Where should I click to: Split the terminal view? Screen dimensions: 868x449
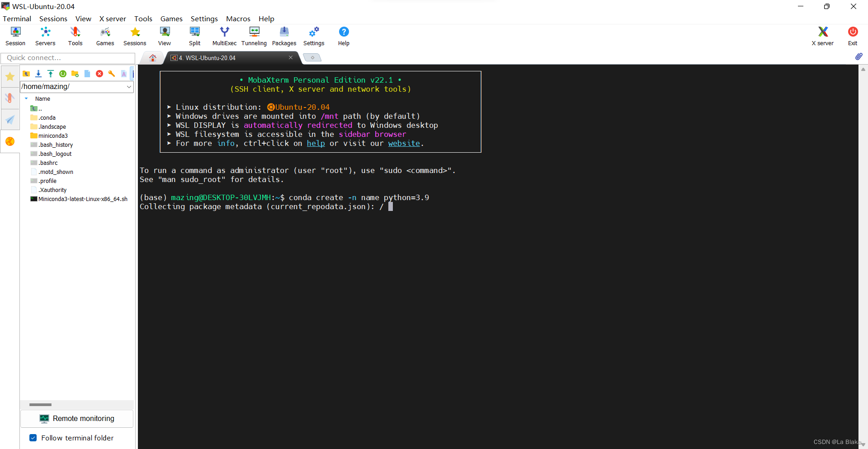pos(194,36)
